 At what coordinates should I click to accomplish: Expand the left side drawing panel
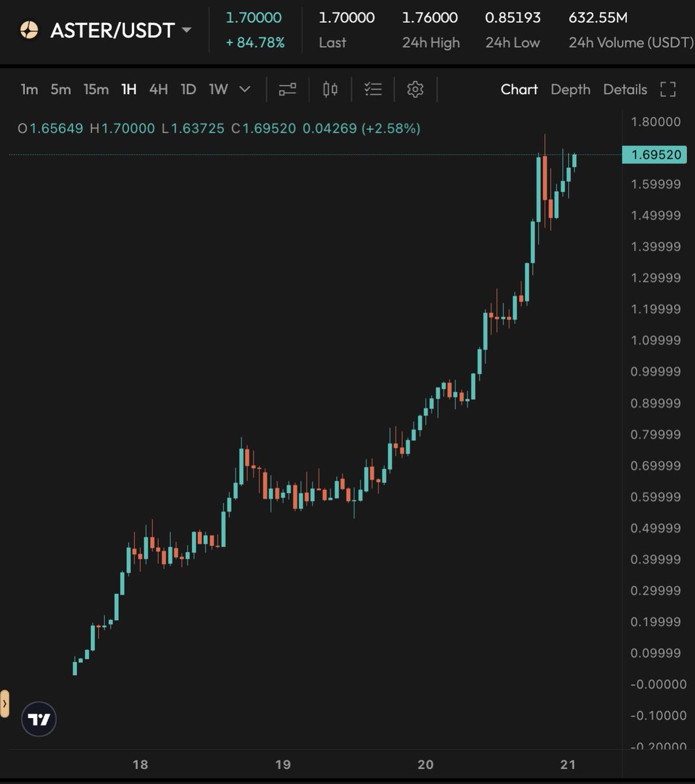coord(5,704)
